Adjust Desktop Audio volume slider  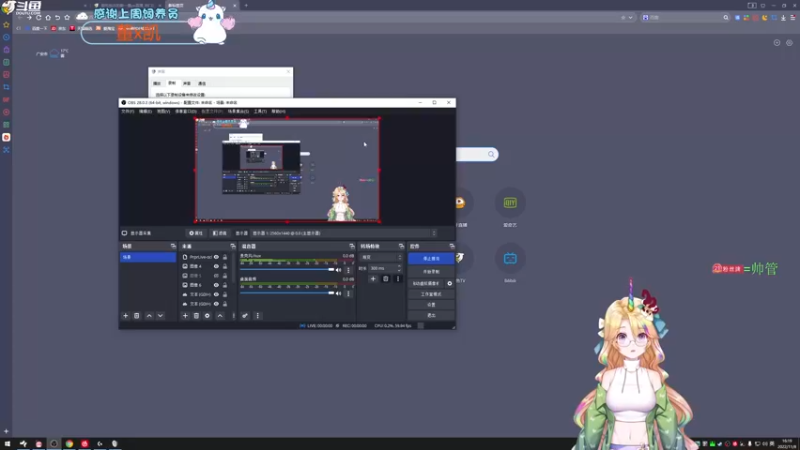pos(287,293)
